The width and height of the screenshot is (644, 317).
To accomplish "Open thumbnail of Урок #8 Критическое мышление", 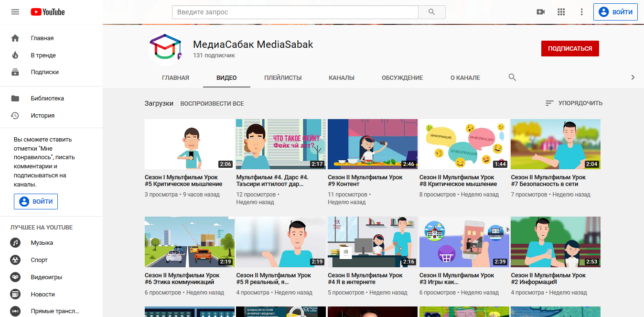I will (464, 144).
